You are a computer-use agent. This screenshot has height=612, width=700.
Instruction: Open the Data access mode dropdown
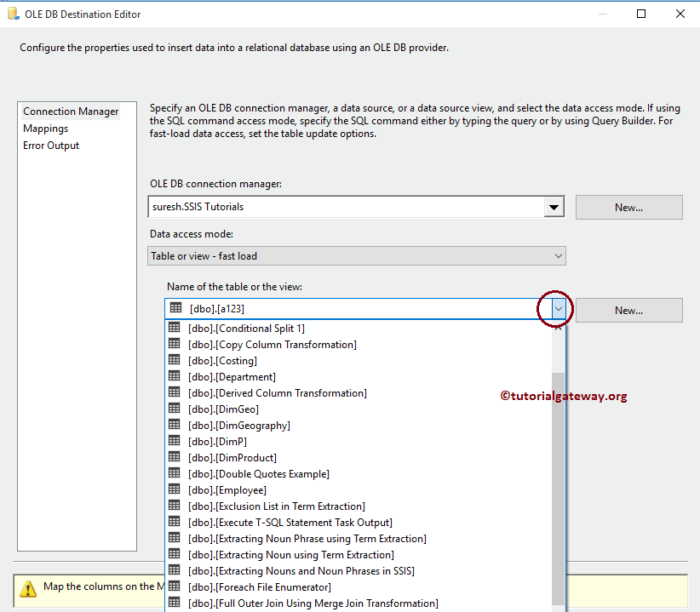pos(558,255)
